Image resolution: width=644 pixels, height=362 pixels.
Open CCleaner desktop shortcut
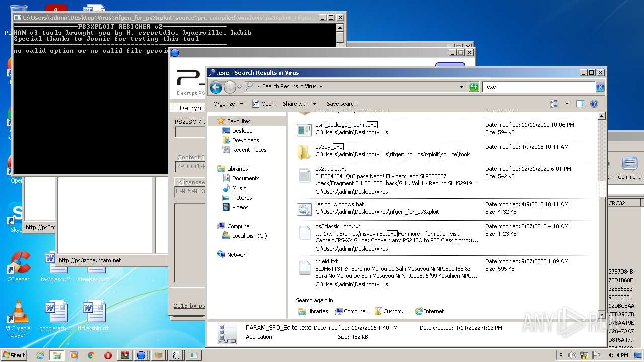[x=18, y=266]
